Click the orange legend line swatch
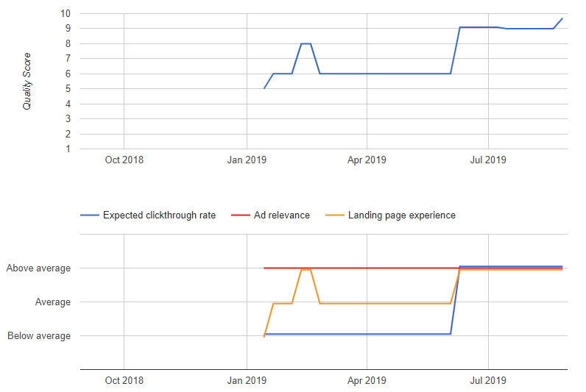 coord(334,215)
